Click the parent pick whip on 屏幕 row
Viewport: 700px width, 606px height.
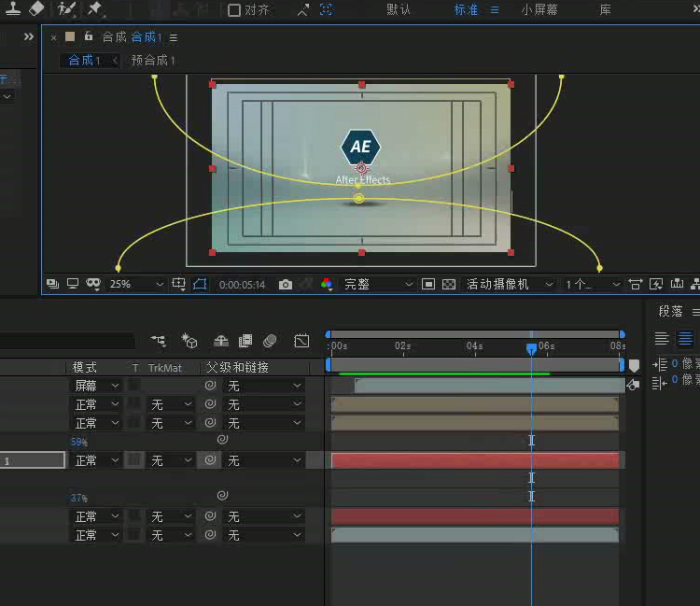pyautogui.click(x=210, y=385)
